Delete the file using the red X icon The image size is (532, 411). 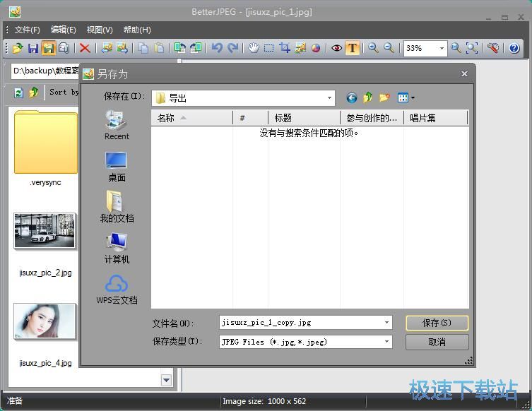[x=85, y=48]
